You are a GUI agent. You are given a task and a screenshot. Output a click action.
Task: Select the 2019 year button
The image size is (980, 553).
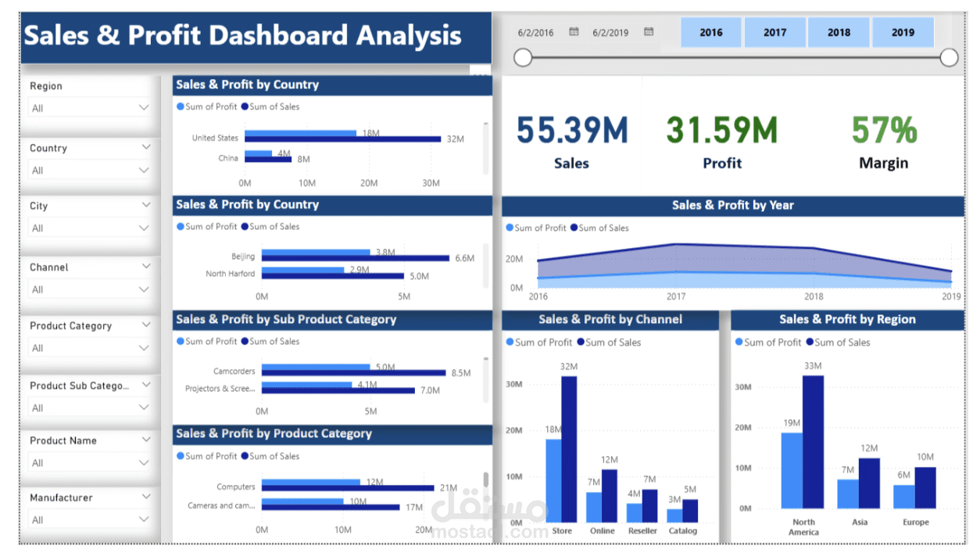pyautogui.click(x=903, y=32)
